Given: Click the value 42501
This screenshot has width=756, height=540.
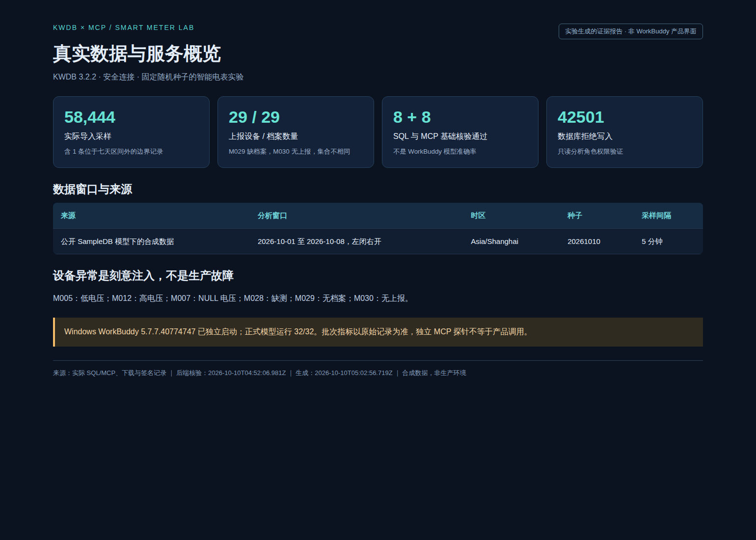Looking at the screenshot, I should pos(581,117).
